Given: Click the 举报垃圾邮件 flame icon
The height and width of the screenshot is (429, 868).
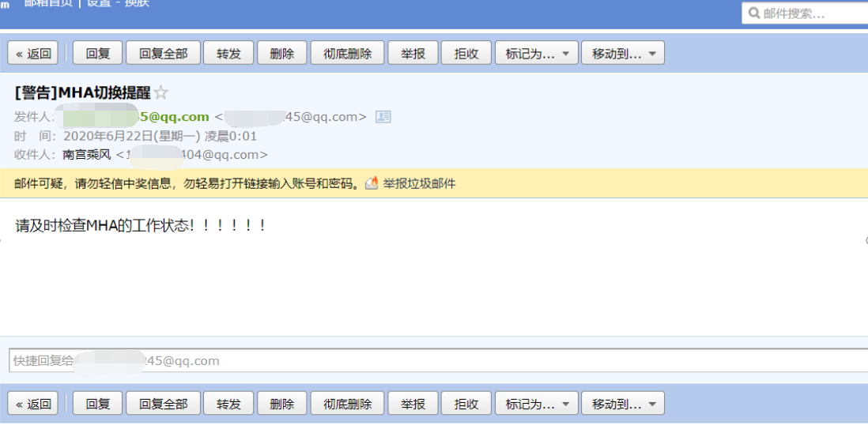Looking at the screenshot, I should [372, 183].
